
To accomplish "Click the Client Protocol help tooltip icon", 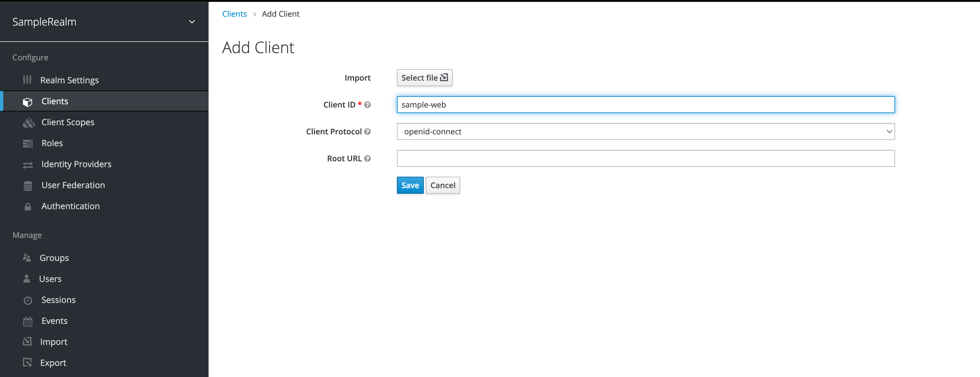I will tap(367, 132).
